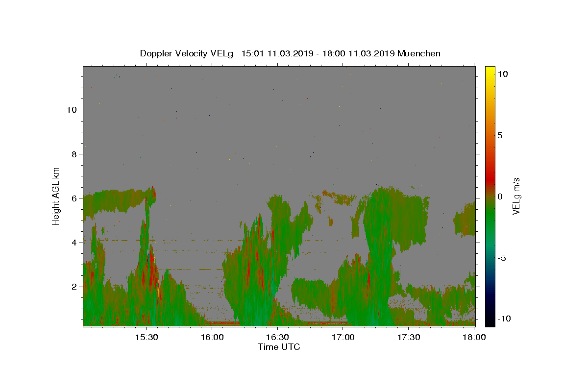
Task: Click the height axis label 8
Action: [74, 154]
